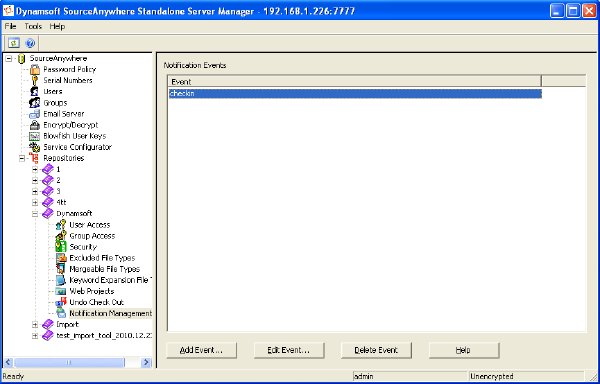Select Service Configurator label in tree
Image resolution: width=600 pixels, height=384 pixels.
coord(77,147)
